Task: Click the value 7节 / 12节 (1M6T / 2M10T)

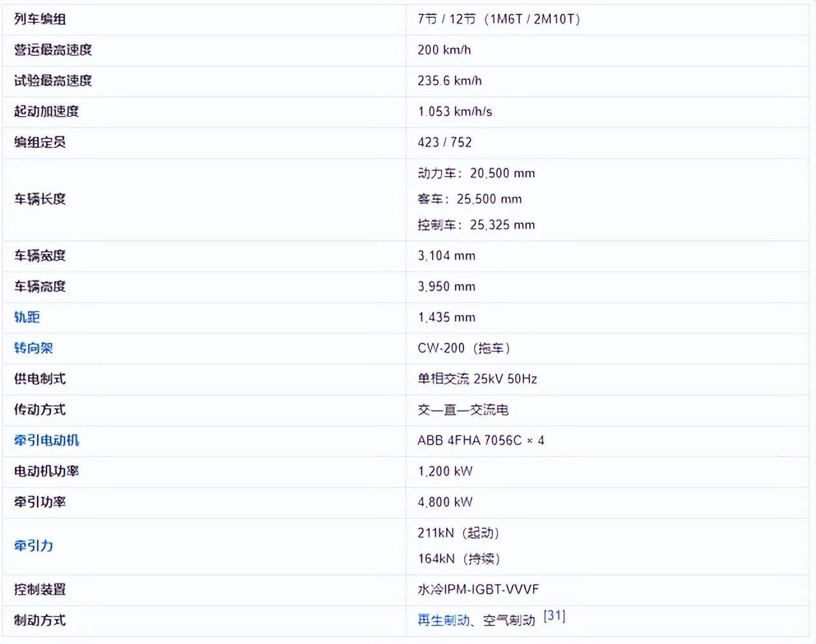Action: click(499, 19)
